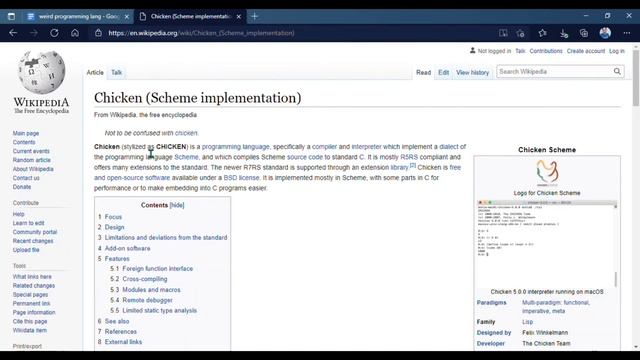Open immersive reader icon in address bar
The width and height of the screenshot is (640, 360).
[503, 33]
